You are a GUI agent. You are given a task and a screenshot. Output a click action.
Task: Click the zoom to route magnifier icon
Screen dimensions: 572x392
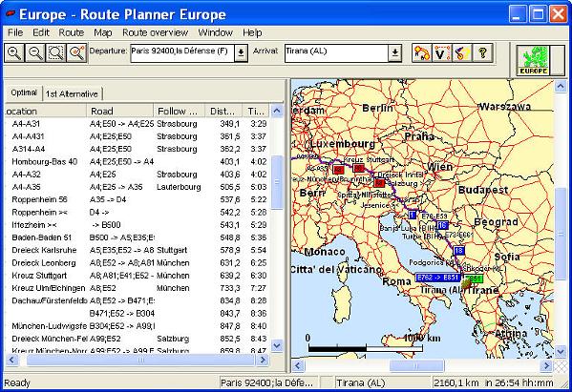click(77, 53)
